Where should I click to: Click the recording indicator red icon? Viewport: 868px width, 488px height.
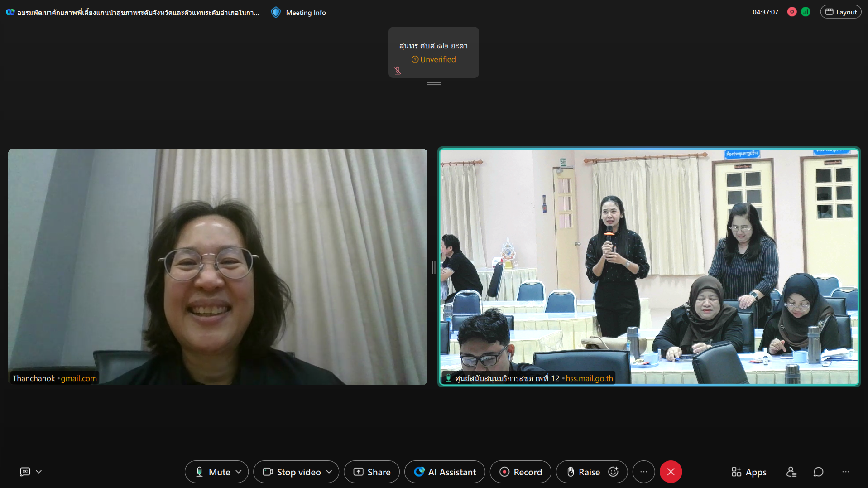(791, 12)
